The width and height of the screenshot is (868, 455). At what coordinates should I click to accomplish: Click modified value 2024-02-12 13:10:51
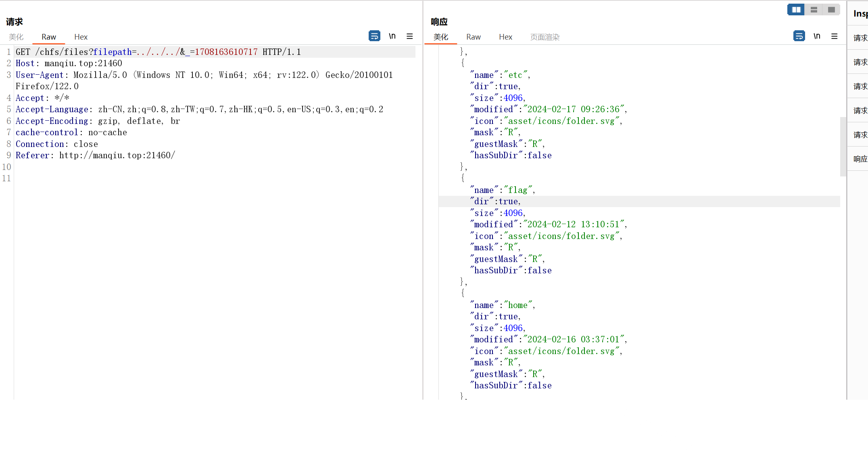[x=574, y=224]
